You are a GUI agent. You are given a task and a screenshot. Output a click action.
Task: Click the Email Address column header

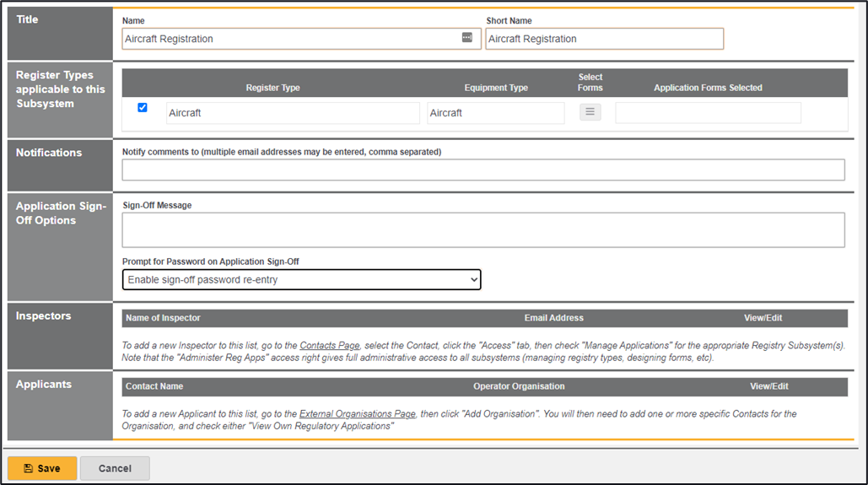coord(553,318)
